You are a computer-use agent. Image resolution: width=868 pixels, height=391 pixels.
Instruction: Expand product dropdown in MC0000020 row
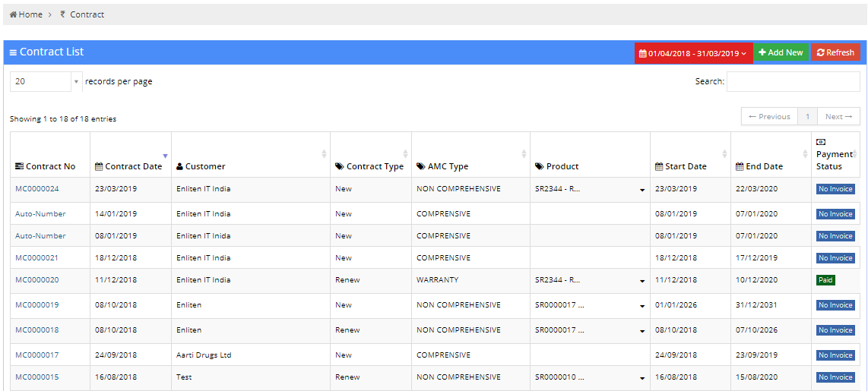(642, 281)
